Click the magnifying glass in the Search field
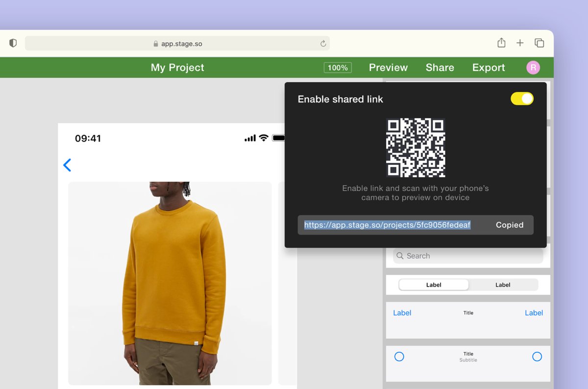The width and height of the screenshot is (588, 389). pyautogui.click(x=400, y=256)
